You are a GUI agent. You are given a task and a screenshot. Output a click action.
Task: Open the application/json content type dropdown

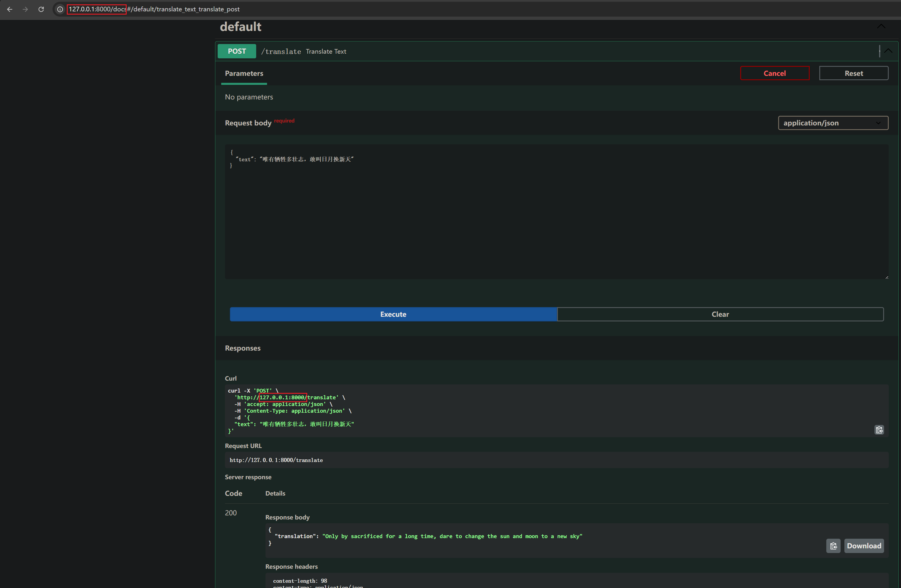(x=832, y=123)
